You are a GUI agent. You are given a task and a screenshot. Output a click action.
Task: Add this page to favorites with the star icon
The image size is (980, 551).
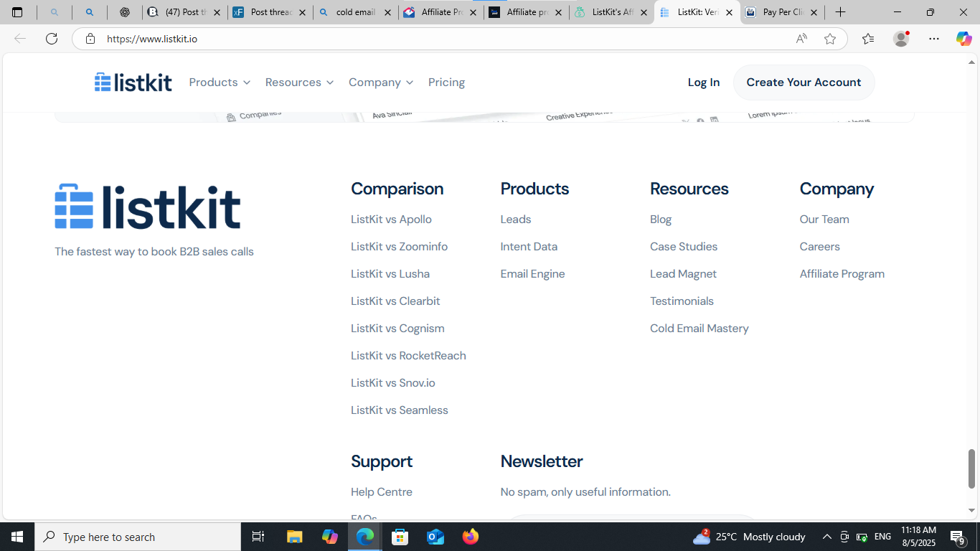(x=830, y=39)
